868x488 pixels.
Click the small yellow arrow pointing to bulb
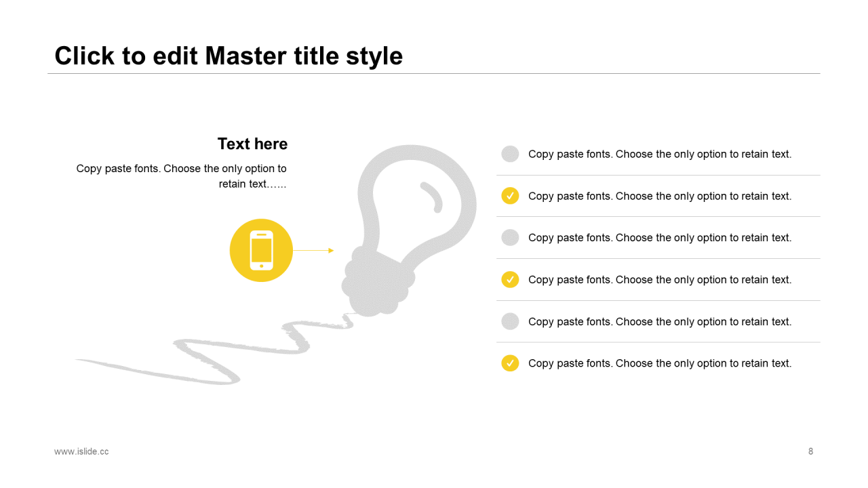(330, 251)
